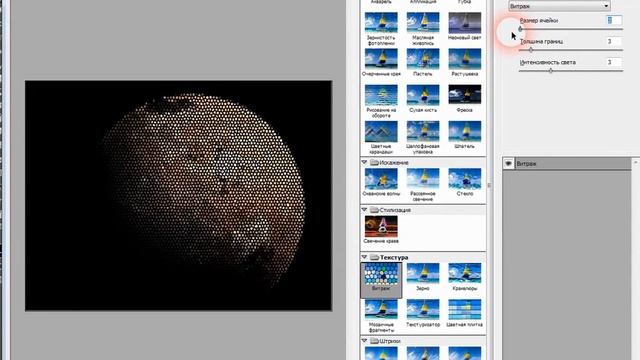
Task: Collapse the Искажение folder triangle
Action: pyautogui.click(x=364, y=162)
